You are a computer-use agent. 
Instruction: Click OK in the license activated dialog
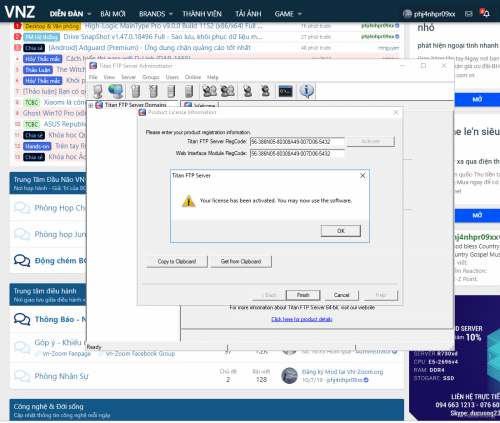341,231
